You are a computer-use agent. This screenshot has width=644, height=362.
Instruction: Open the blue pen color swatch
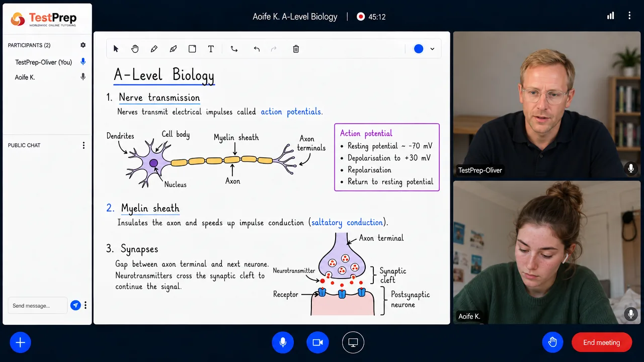(419, 49)
